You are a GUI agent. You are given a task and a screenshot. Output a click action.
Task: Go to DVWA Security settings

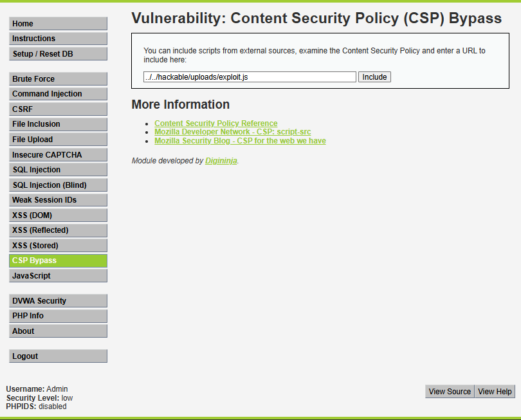pos(58,301)
